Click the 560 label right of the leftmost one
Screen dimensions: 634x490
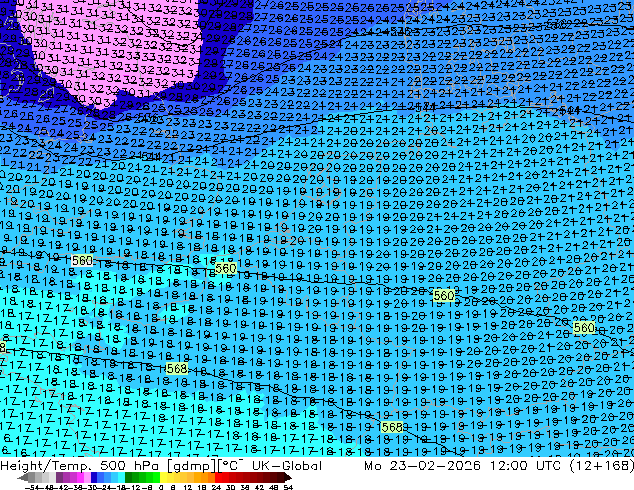(x=225, y=268)
